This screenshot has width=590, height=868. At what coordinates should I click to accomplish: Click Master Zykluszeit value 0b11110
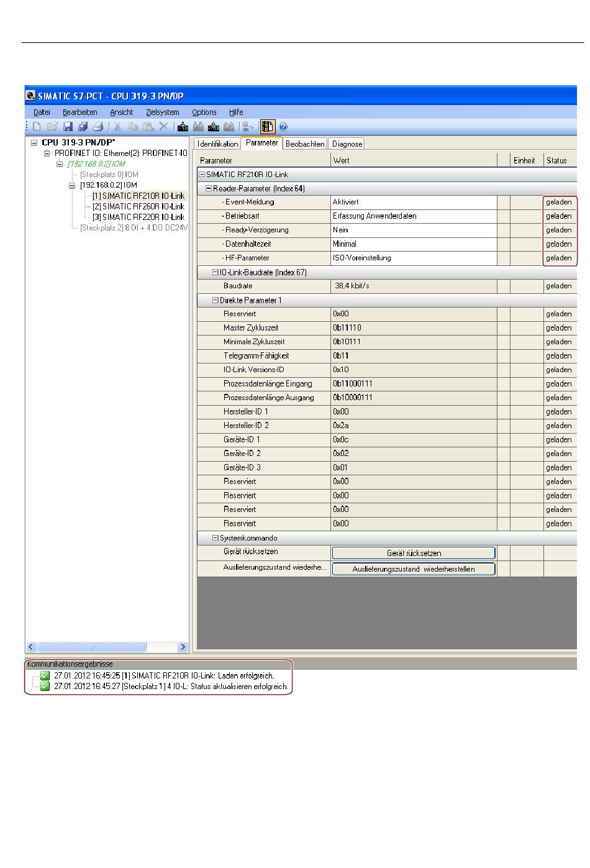[x=414, y=328]
